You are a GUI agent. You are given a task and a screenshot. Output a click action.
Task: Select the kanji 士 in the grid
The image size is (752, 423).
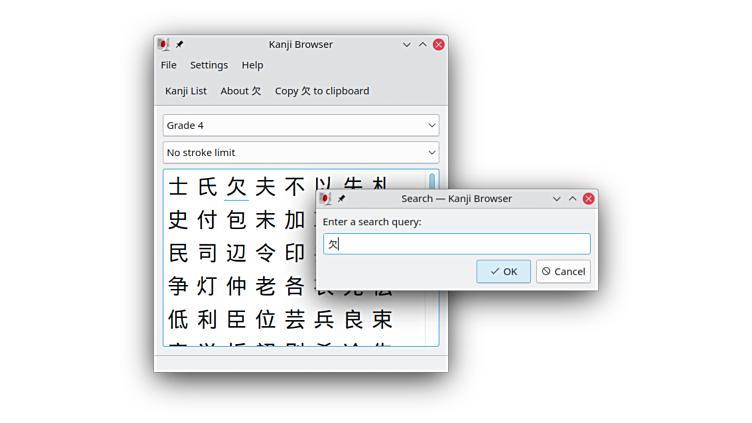(178, 187)
